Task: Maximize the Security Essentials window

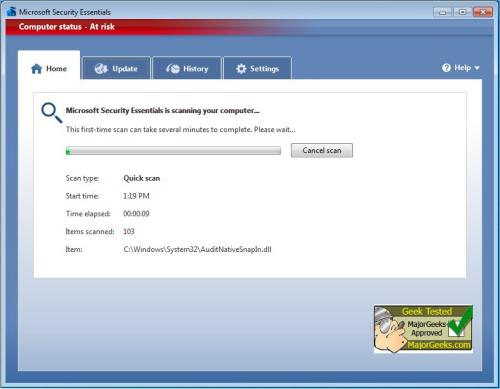Action: coord(462,12)
